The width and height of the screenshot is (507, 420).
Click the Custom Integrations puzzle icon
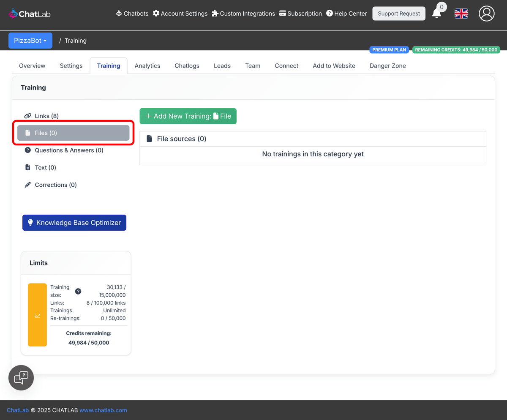(x=215, y=13)
